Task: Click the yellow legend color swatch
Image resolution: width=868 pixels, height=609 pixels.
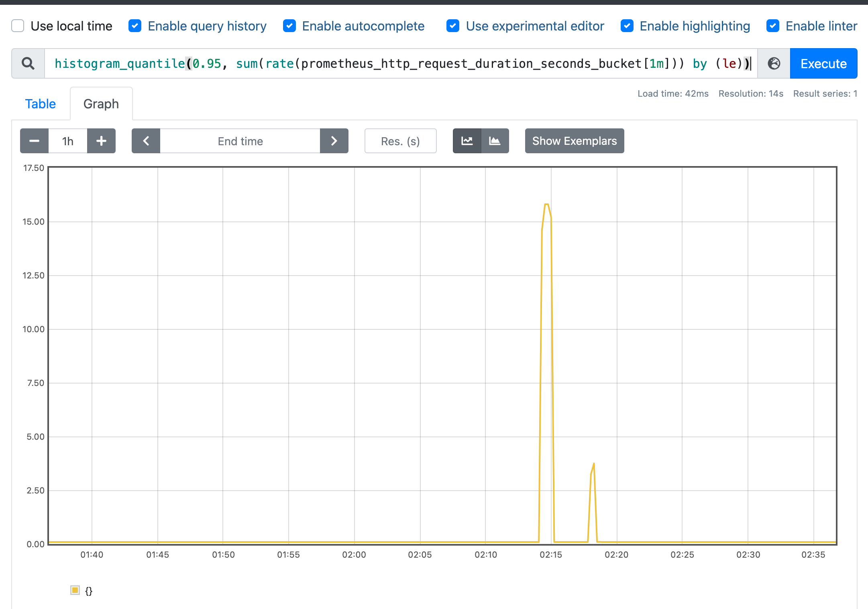Action: coord(75,590)
